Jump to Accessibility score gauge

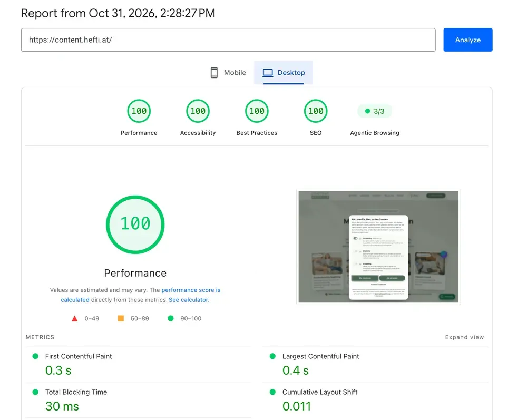198,111
